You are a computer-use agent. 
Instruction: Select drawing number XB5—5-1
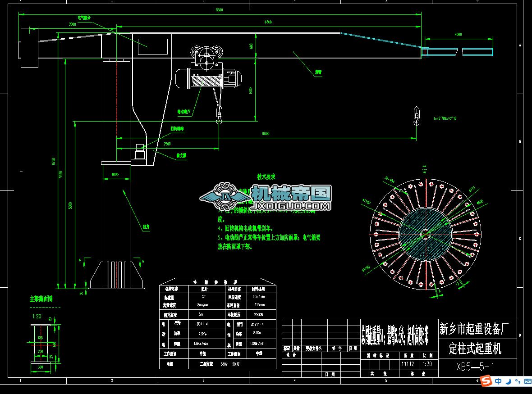click(475, 367)
